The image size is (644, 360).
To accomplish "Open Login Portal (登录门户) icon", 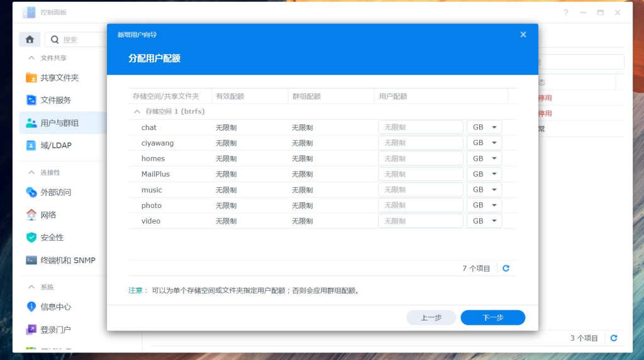I will click(31, 329).
